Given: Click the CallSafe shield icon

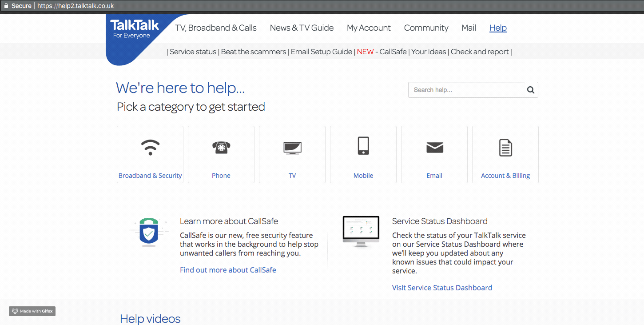Looking at the screenshot, I should coord(148,232).
